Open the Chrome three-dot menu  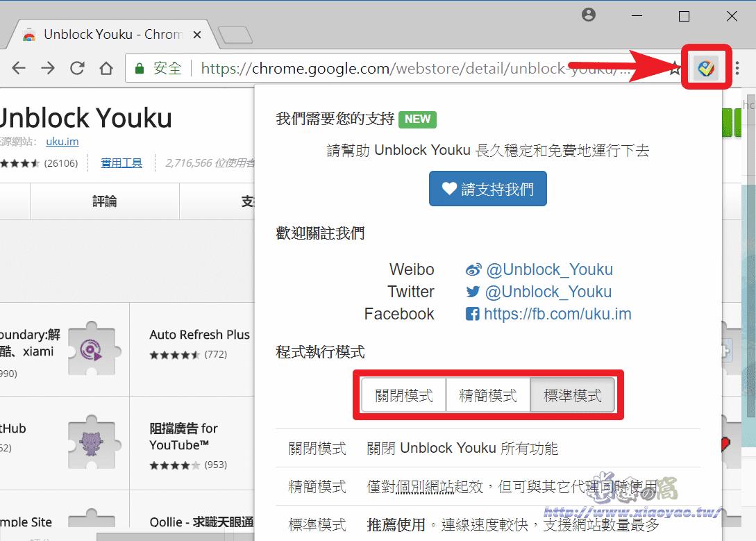pos(737,68)
